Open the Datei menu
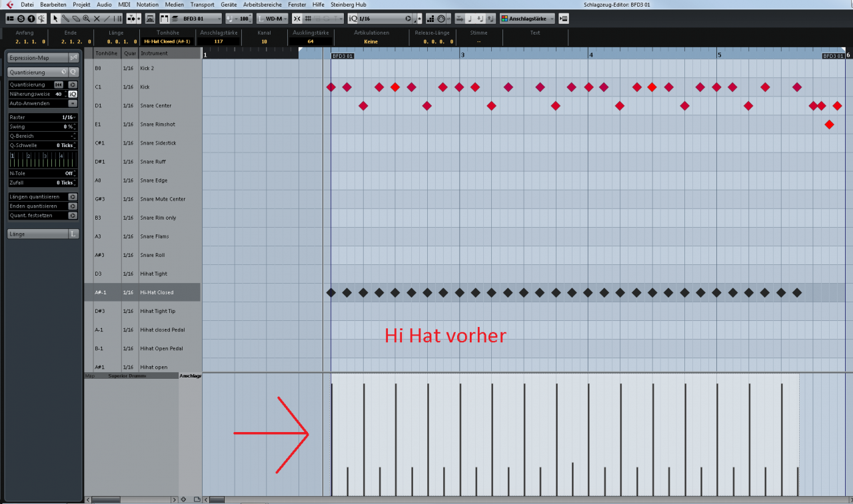The width and height of the screenshot is (853, 504). [27, 5]
